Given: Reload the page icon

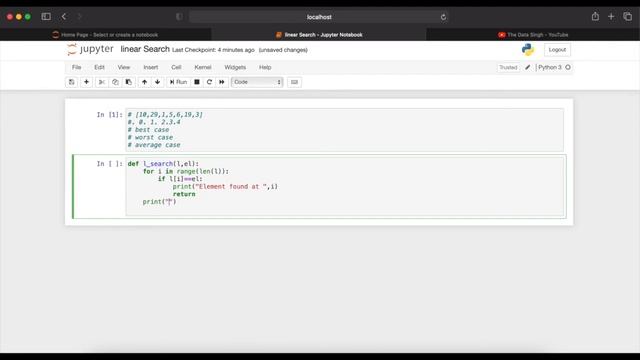Looking at the screenshot, I should (443, 17).
